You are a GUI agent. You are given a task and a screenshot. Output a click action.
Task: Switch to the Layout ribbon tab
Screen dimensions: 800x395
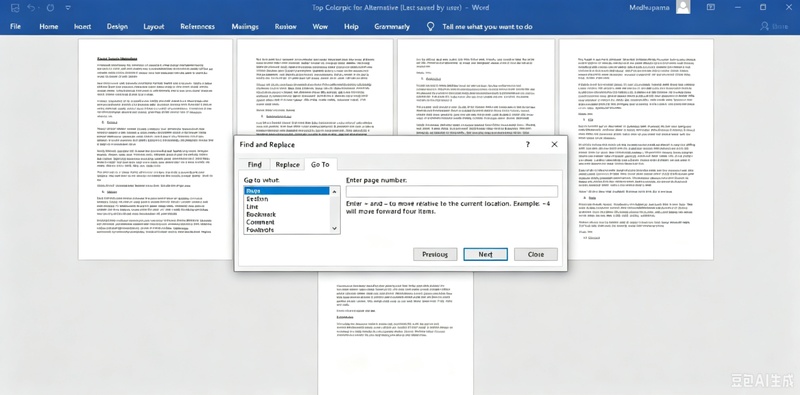click(154, 27)
